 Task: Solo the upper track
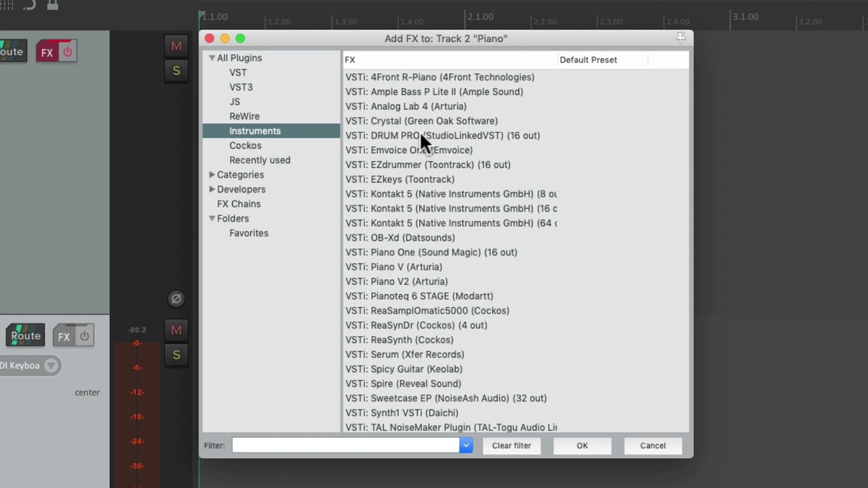[176, 70]
